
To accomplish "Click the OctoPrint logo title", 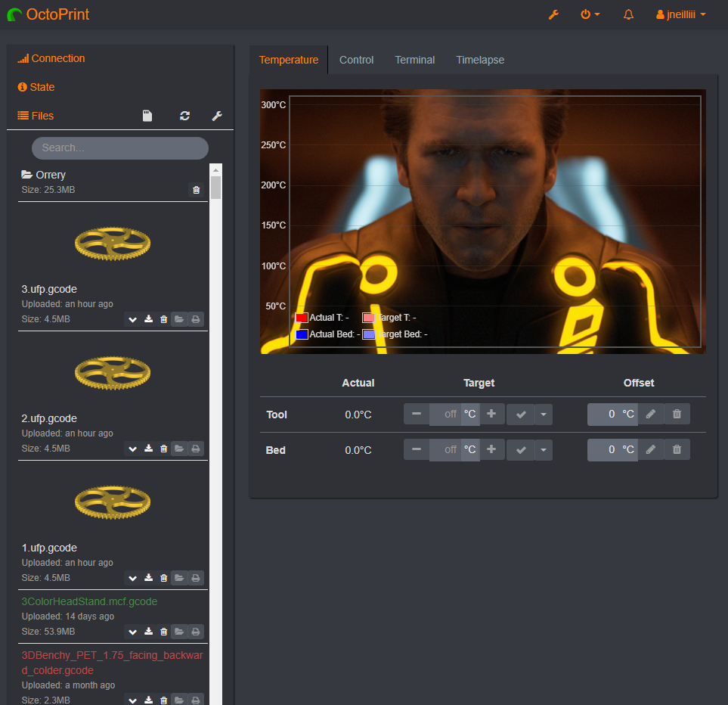I will [x=48, y=14].
